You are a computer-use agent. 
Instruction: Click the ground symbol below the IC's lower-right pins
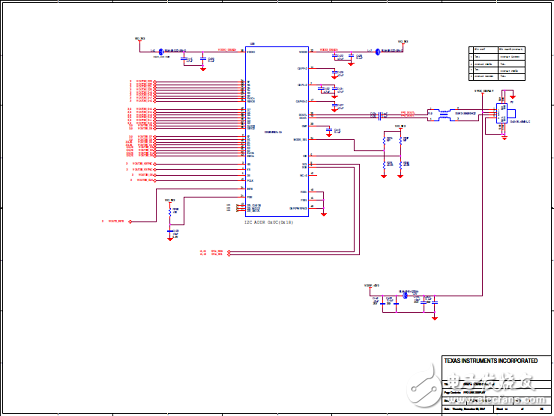324,214
